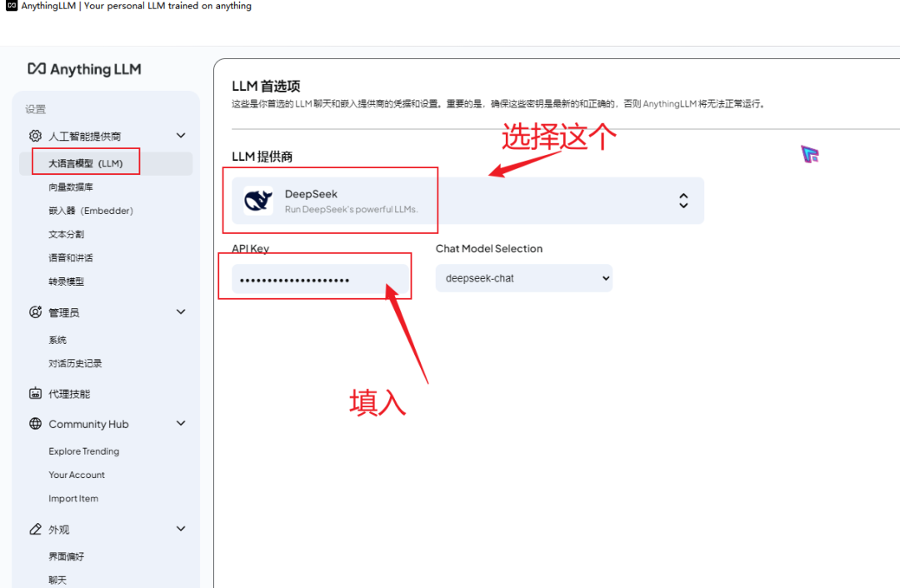
Task: Click the agent skills robot icon
Action: point(35,394)
